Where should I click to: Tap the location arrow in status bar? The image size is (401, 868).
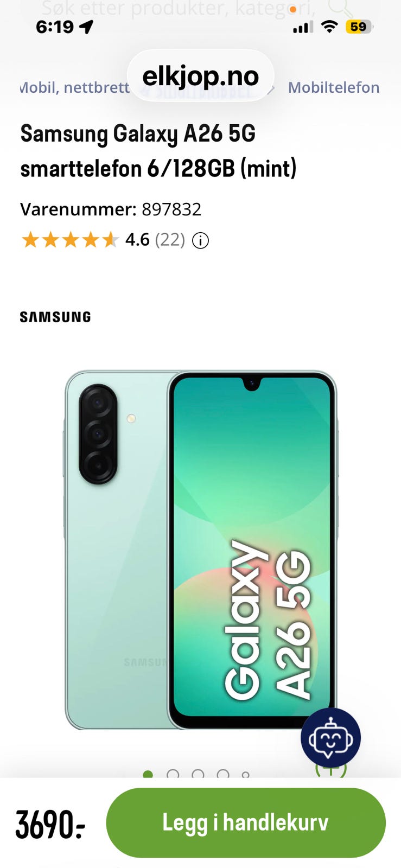86,27
